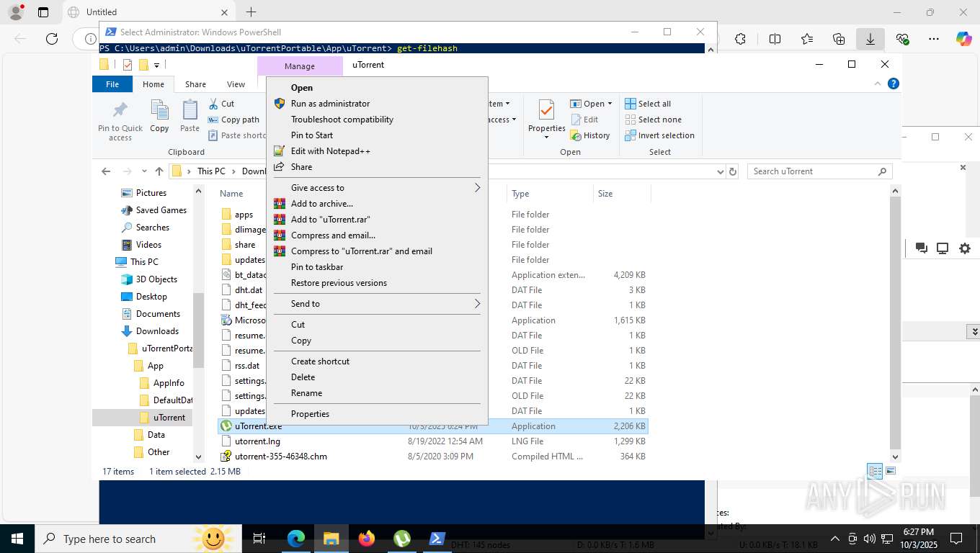Open Edge favorites star icon
Viewport: 980px width, 553px height.
pyautogui.click(x=807, y=39)
